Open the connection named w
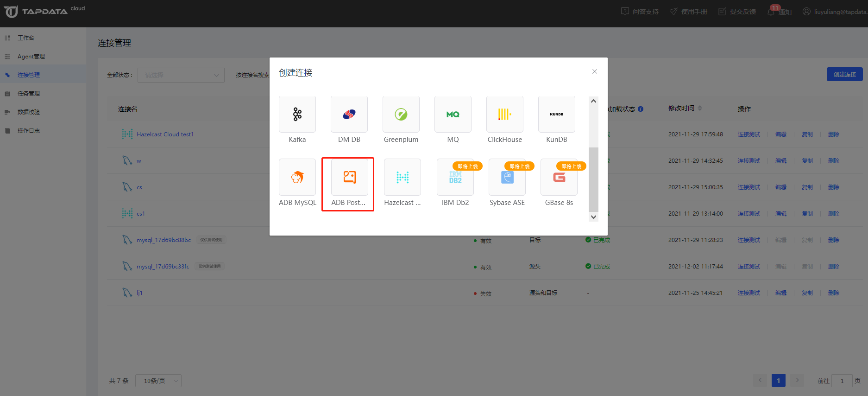This screenshot has height=396, width=868. [x=138, y=161]
